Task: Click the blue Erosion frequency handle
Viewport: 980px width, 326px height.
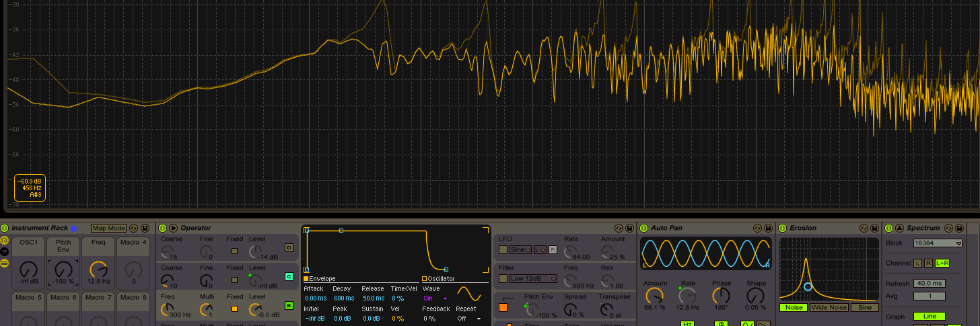Action: 808,287
